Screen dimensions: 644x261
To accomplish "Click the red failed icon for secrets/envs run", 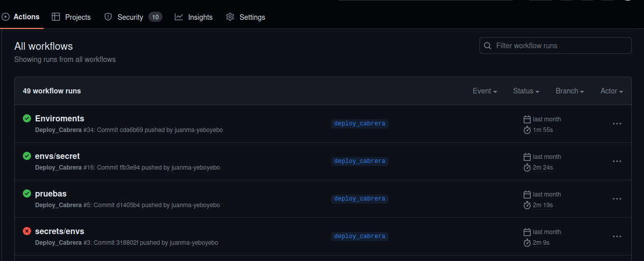I will click(x=27, y=231).
